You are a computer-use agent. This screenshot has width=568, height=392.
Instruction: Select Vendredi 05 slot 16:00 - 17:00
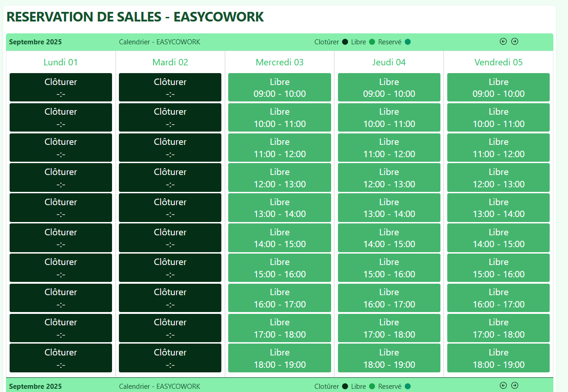coord(498,298)
